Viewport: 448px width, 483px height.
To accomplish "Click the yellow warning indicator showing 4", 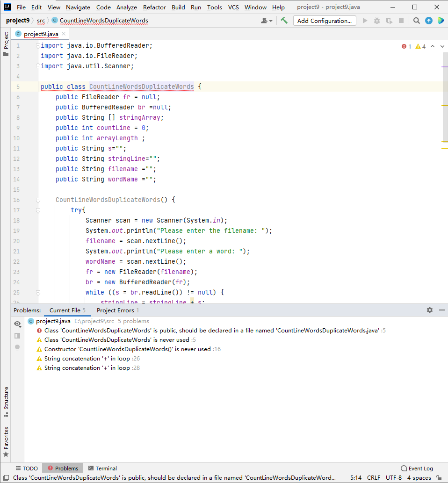I will click(x=420, y=46).
